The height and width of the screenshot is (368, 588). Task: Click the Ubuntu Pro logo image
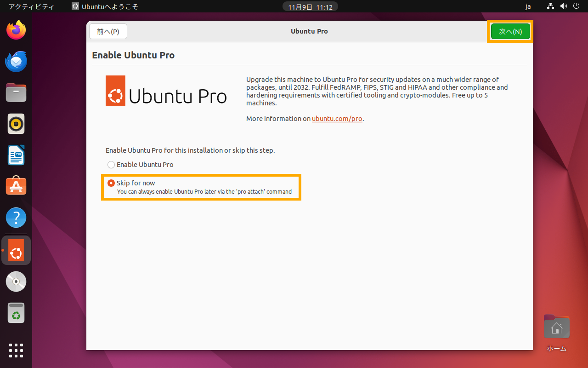(x=166, y=91)
